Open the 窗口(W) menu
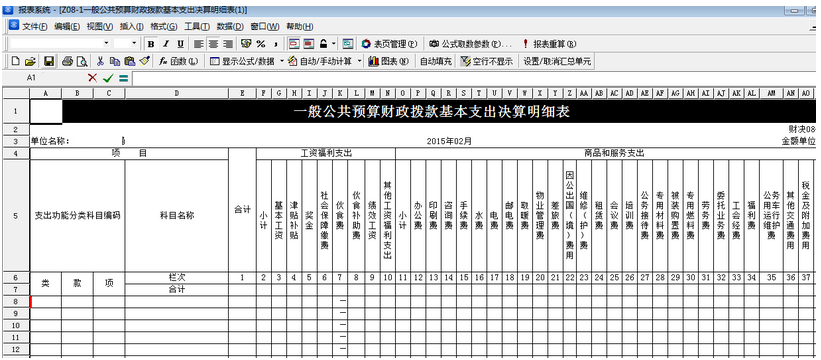The width and height of the screenshot is (821, 360). tap(264, 27)
